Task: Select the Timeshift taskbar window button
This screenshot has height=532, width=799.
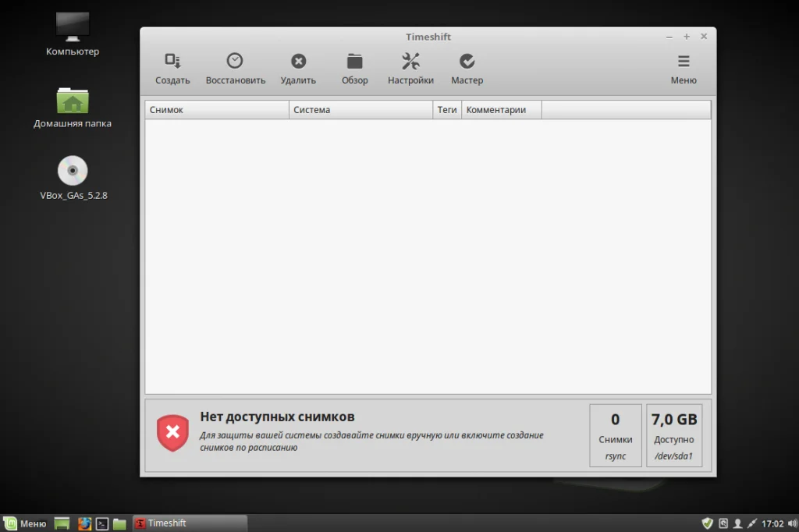Action: click(190, 523)
